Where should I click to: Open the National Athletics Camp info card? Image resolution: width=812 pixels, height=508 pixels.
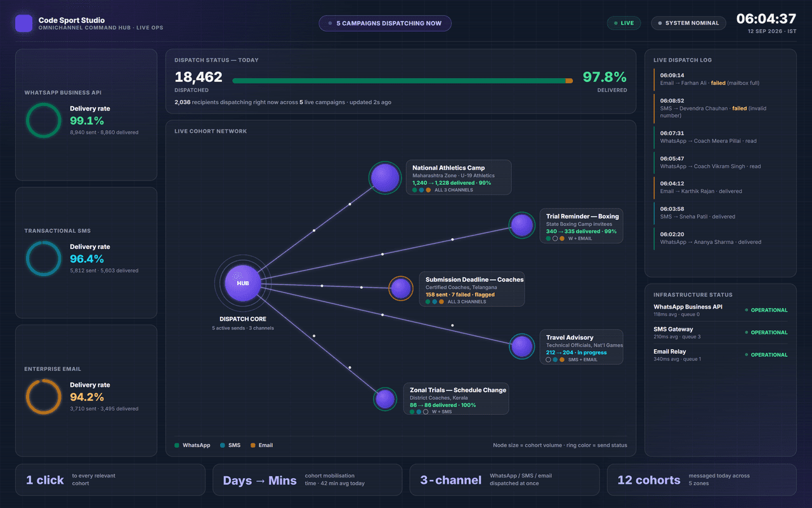pyautogui.click(x=459, y=177)
